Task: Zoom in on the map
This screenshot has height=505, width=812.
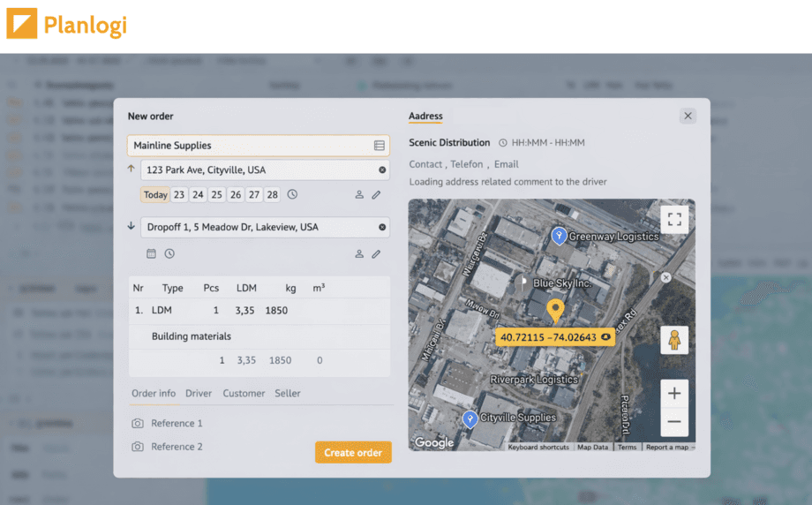Action: [674, 393]
